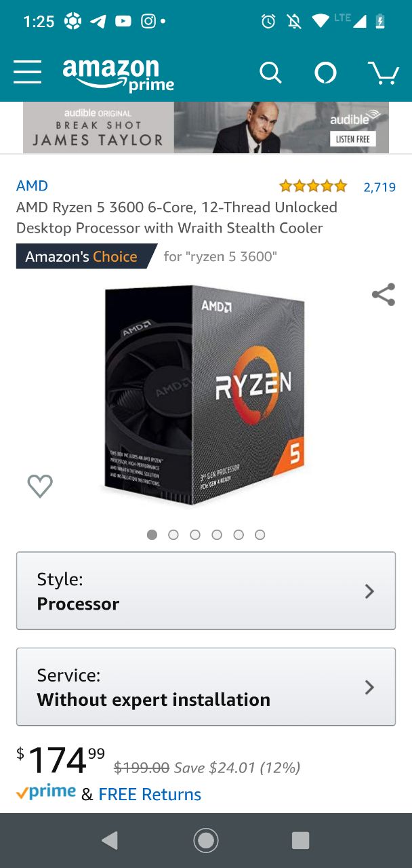Expand the Service installation selector
This screenshot has height=868, width=412.
click(206, 687)
